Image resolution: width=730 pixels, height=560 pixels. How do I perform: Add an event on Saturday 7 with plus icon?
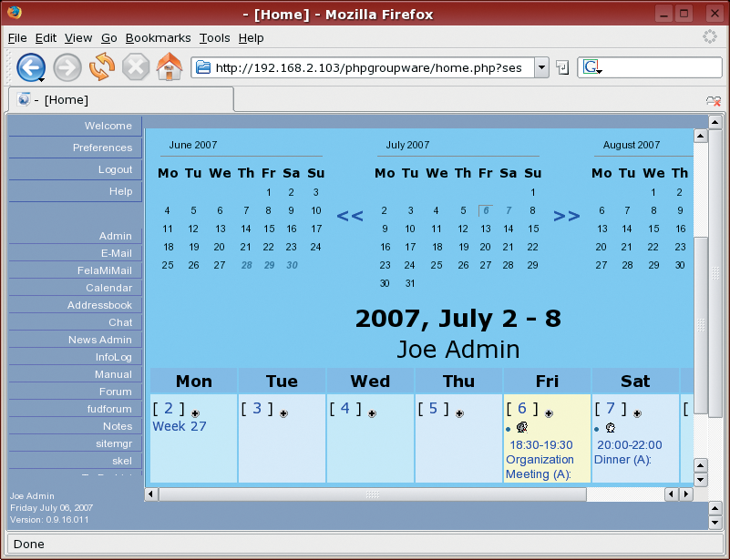pyautogui.click(x=637, y=413)
